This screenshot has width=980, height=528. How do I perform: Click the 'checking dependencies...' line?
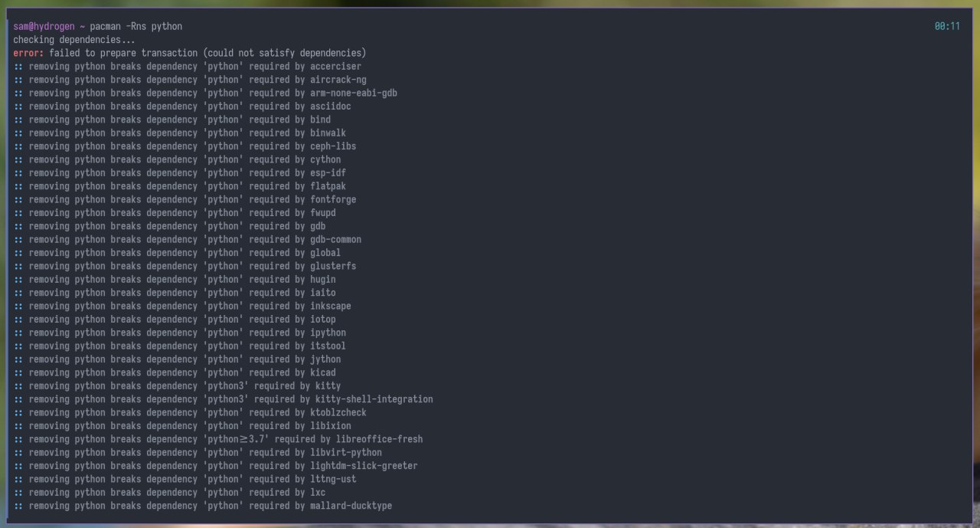click(x=74, y=40)
